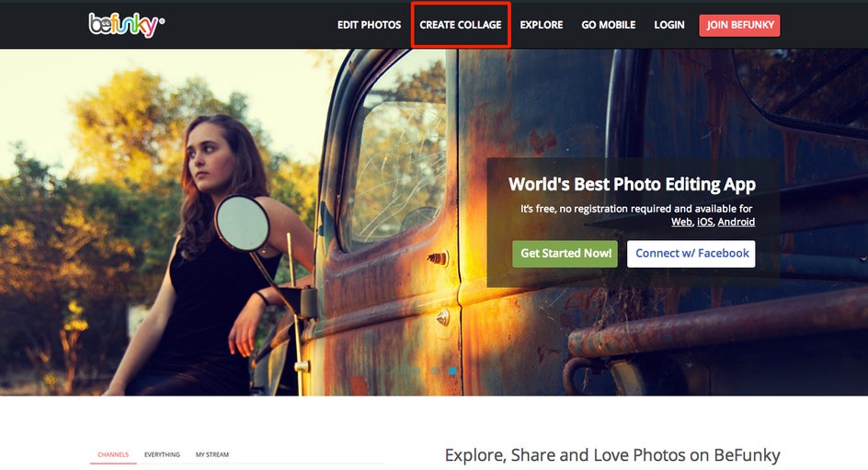Click the BeFunky logo
This screenshot has height=470, width=868.
[126, 25]
